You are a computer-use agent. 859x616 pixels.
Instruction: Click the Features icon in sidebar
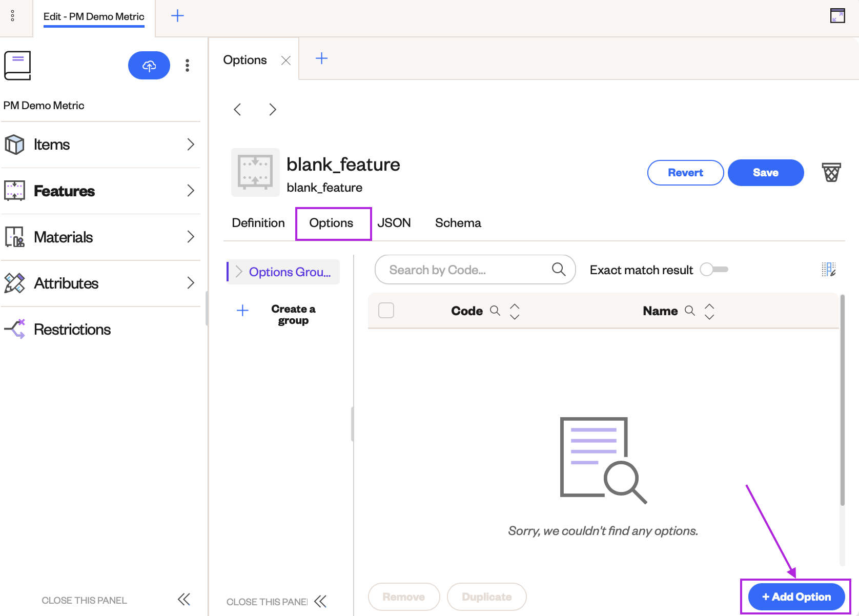[14, 191]
